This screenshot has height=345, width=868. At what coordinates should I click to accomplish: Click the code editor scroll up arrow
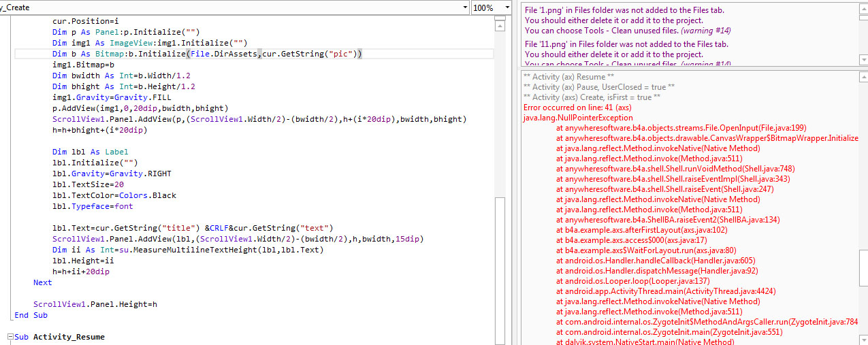click(x=500, y=26)
